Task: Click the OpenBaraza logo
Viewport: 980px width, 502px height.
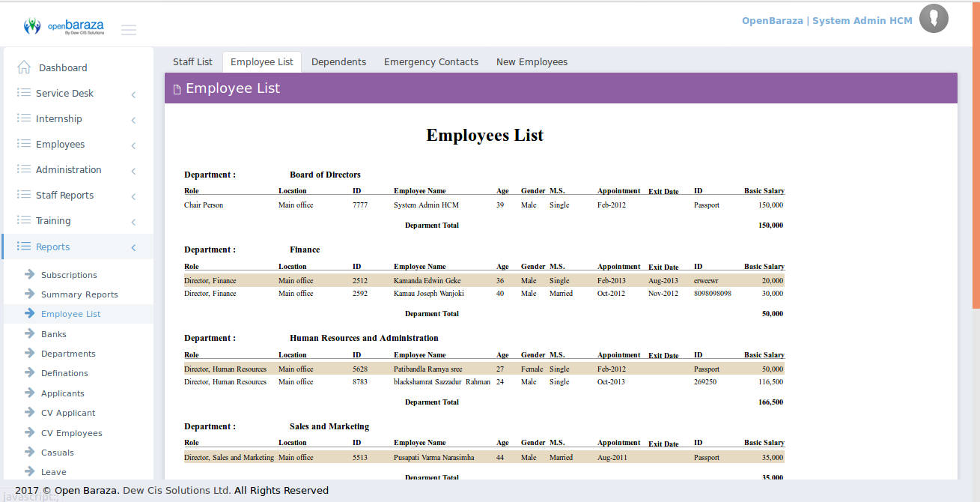Action: tap(64, 27)
